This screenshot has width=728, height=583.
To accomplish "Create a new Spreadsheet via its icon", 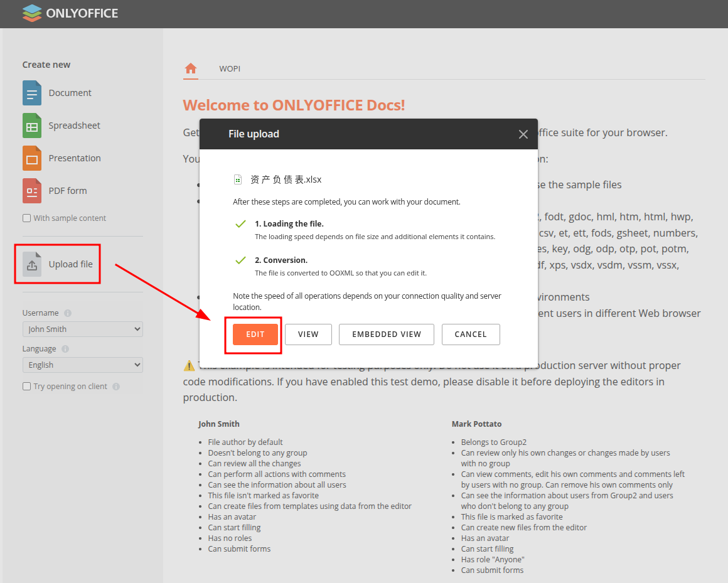I will coord(32,126).
